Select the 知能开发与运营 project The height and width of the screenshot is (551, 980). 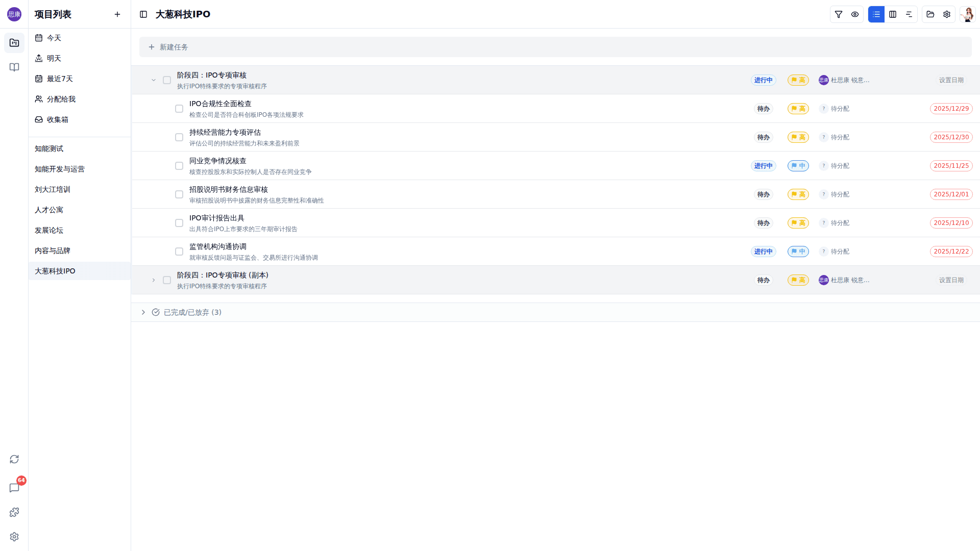60,169
